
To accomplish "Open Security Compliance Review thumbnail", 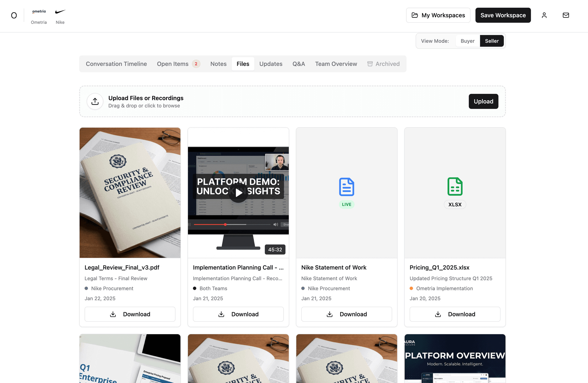I will click(x=130, y=193).
